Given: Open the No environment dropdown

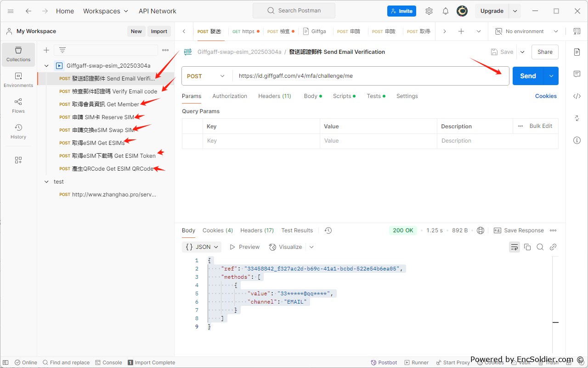Looking at the screenshot, I should pyautogui.click(x=526, y=31).
